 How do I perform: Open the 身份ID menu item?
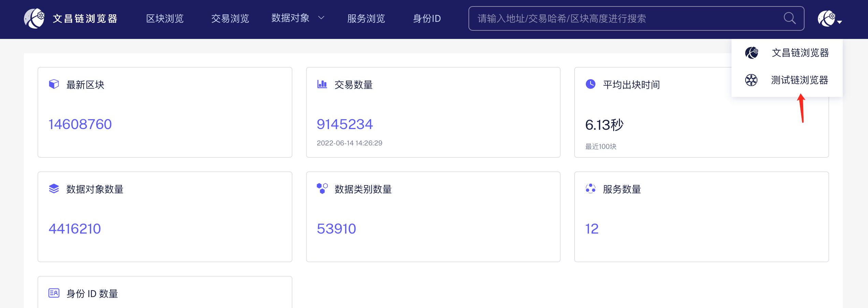(x=427, y=18)
